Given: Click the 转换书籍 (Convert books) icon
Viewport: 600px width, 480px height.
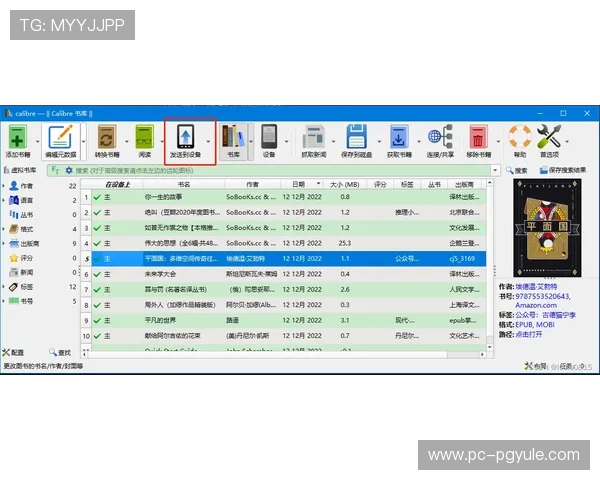Looking at the screenshot, I should (107, 137).
